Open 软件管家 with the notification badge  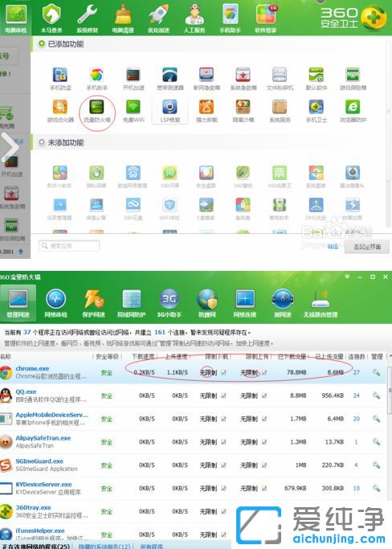click(x=266, y=18)
